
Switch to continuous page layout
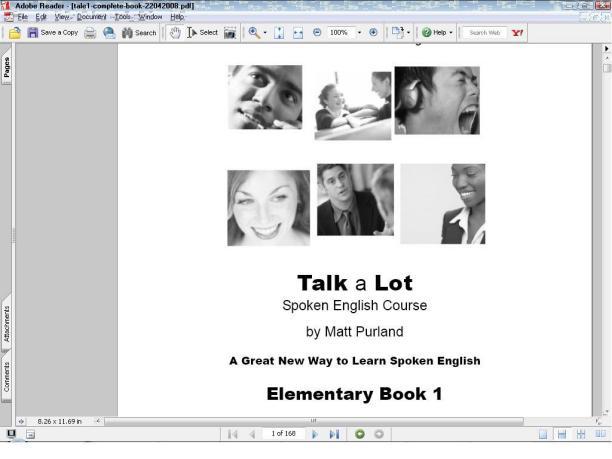click(562, 434)
